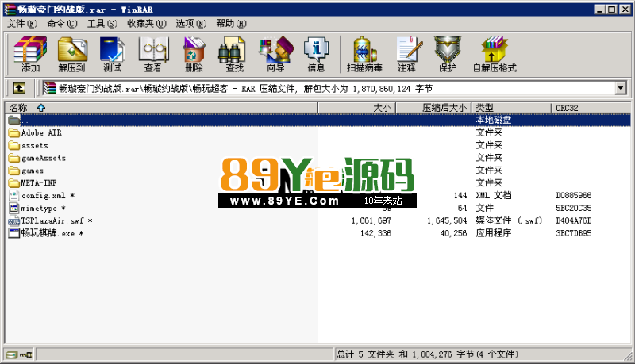Screen dimensions: 635x364
Task: Go up one folder level button
Action: tap(19, 88)
